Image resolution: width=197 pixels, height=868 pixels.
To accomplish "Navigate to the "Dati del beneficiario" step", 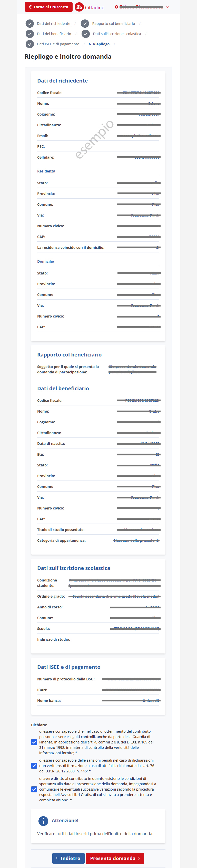I will pyautogui.click(x=55, y=34).
